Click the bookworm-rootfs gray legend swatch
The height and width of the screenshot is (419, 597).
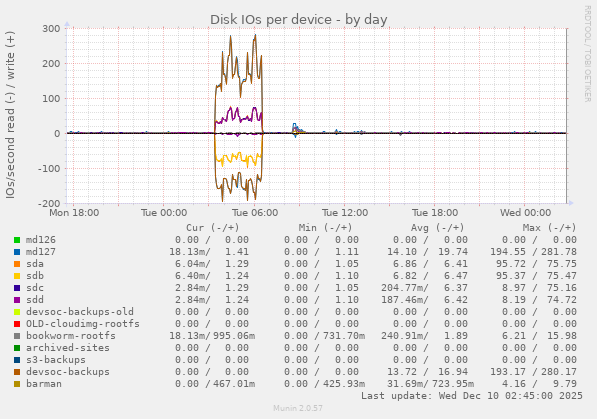pos(17,336)
